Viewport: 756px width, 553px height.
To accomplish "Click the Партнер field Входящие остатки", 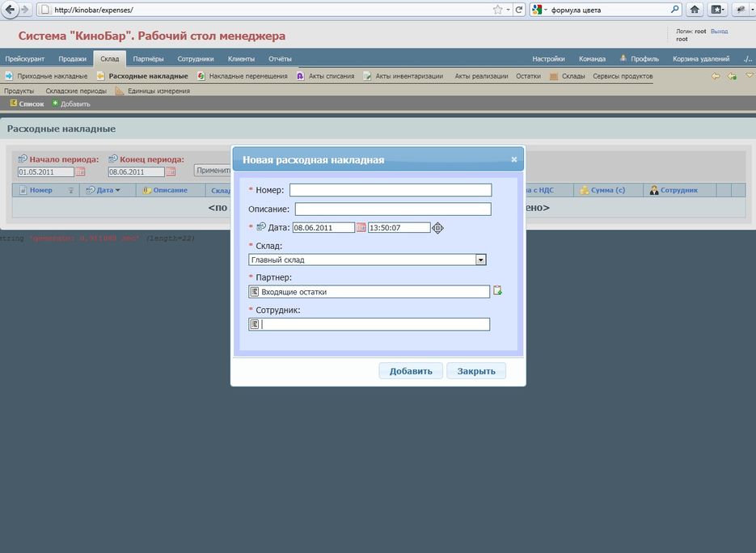I will pyautogui.click(x=369, y=292).
